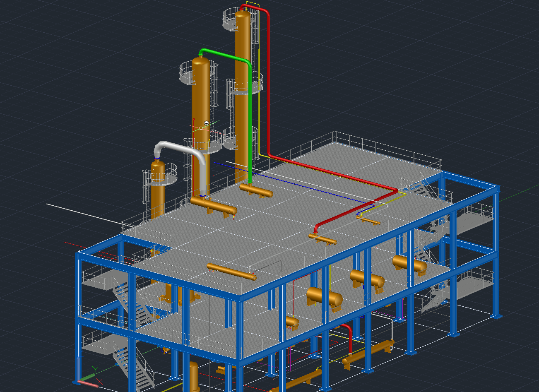Select the long vessel near the front deck edge

tap(231, 272)
